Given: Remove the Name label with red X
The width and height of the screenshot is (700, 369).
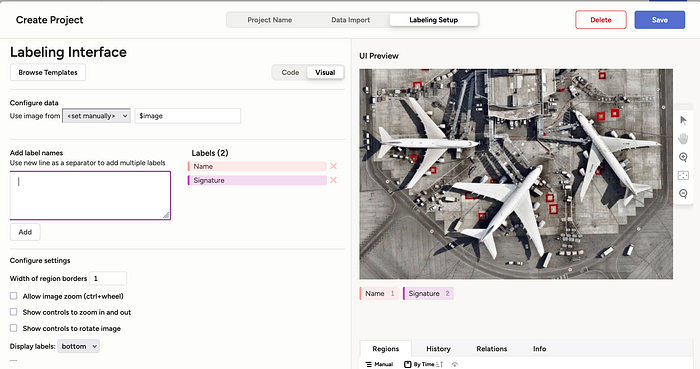Looking at the screenshot, I should pos(333,166).
